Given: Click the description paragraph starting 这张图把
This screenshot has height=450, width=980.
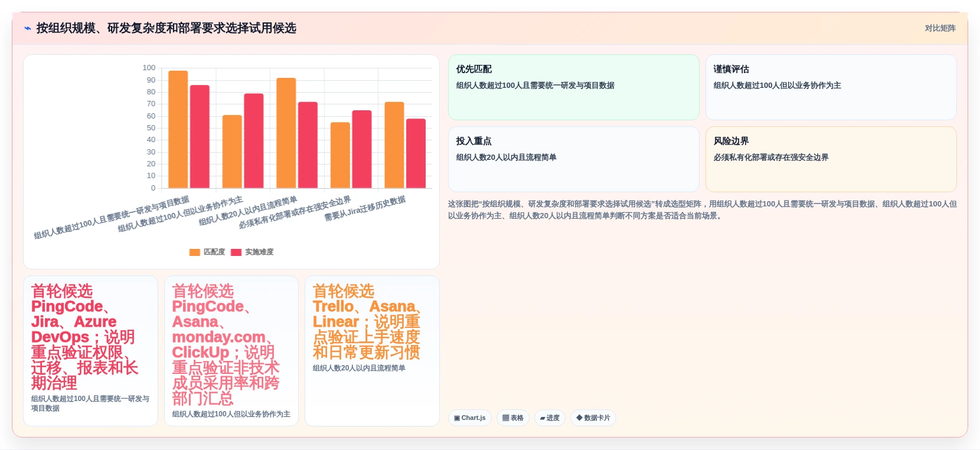Looking at the screenshot, I should click(703, 209).
